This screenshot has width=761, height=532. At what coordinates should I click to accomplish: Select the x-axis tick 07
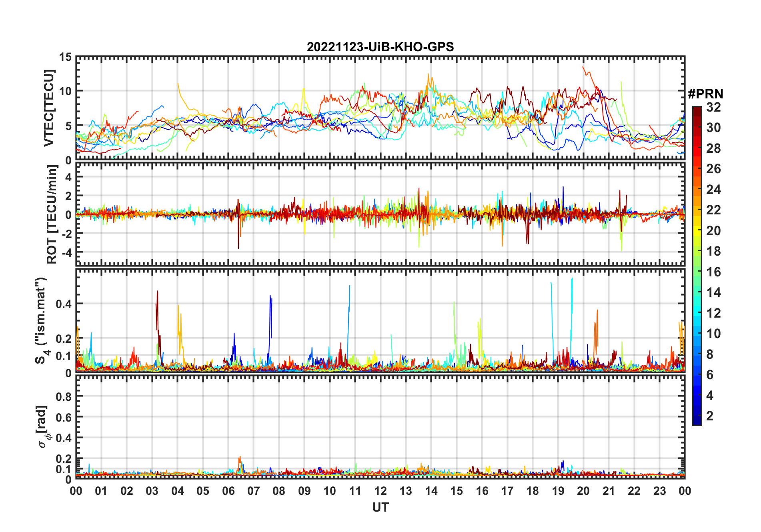254,491
